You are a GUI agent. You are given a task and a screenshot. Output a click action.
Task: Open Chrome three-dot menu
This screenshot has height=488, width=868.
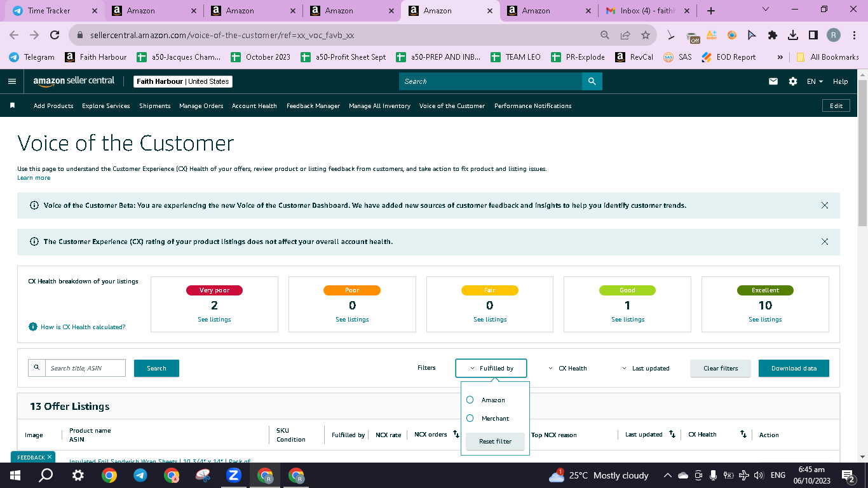[853, 35]
